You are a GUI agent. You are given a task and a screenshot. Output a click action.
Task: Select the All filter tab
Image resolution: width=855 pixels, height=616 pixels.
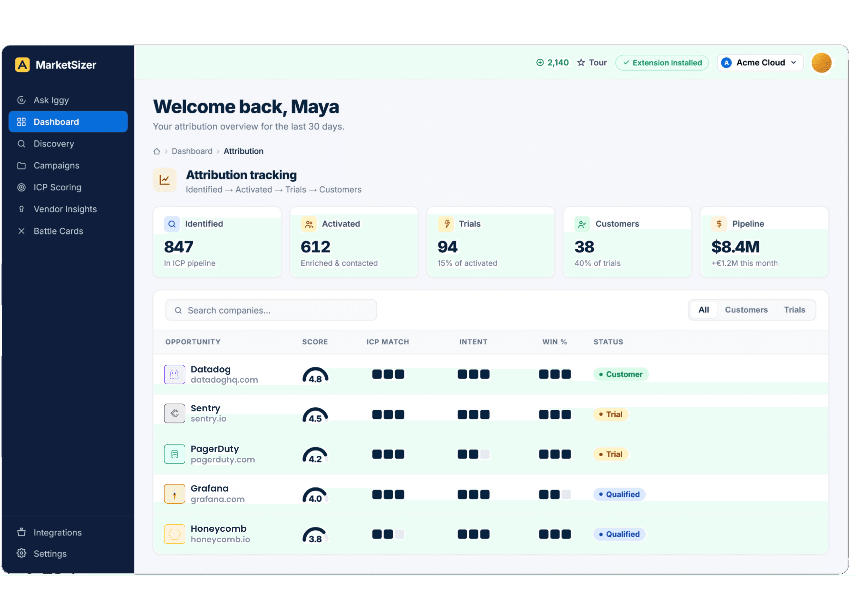click(704, 310)
